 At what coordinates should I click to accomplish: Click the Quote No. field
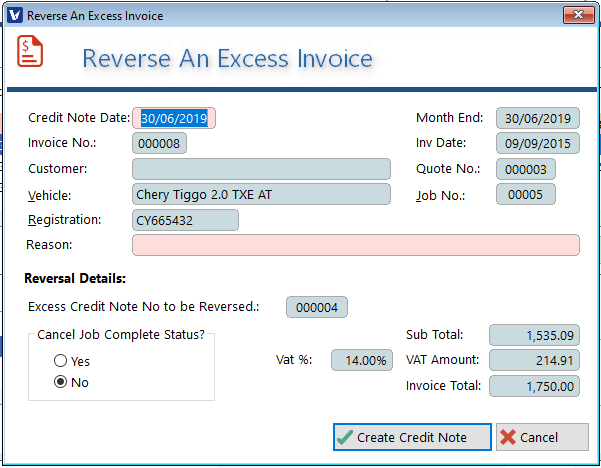point(525,169)
